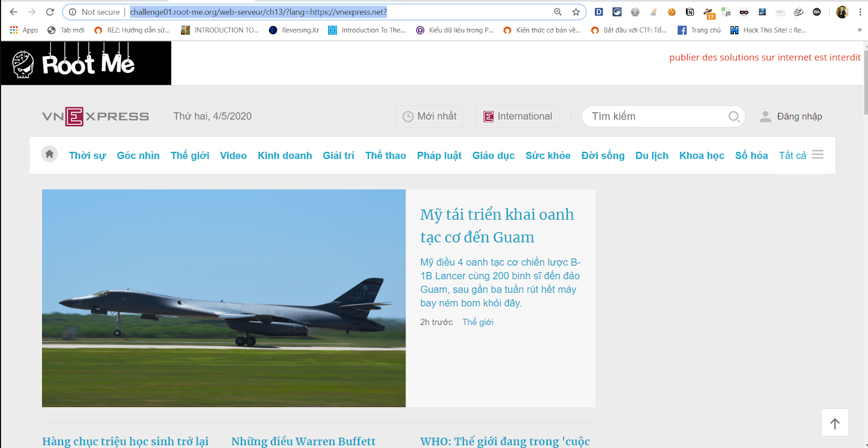Click the VnExpress logo
This screenshot has width=868, height=448.
click(95, 116)
